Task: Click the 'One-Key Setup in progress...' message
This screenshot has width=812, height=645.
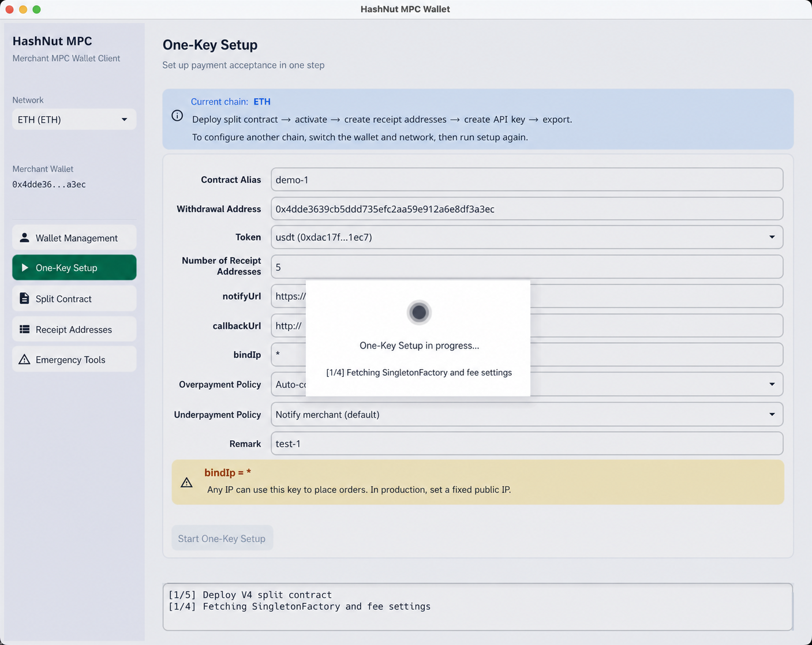Action: click(419, 346)
